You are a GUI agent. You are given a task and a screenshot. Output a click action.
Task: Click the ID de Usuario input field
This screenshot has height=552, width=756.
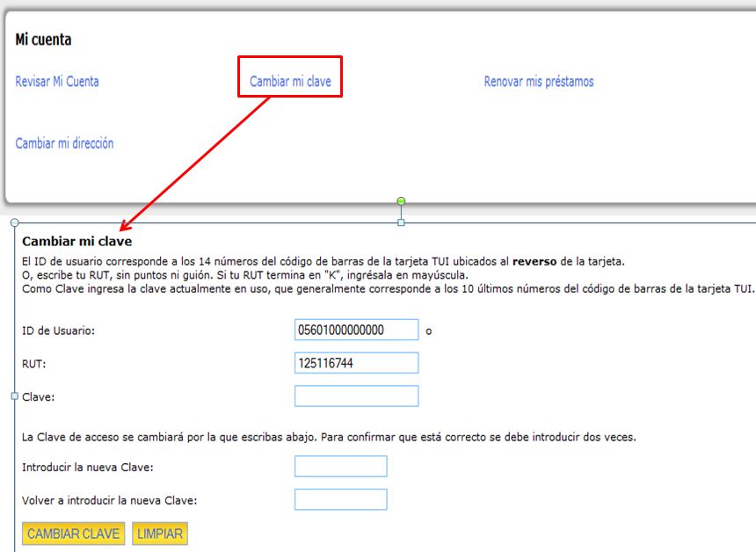click(356, 330)
